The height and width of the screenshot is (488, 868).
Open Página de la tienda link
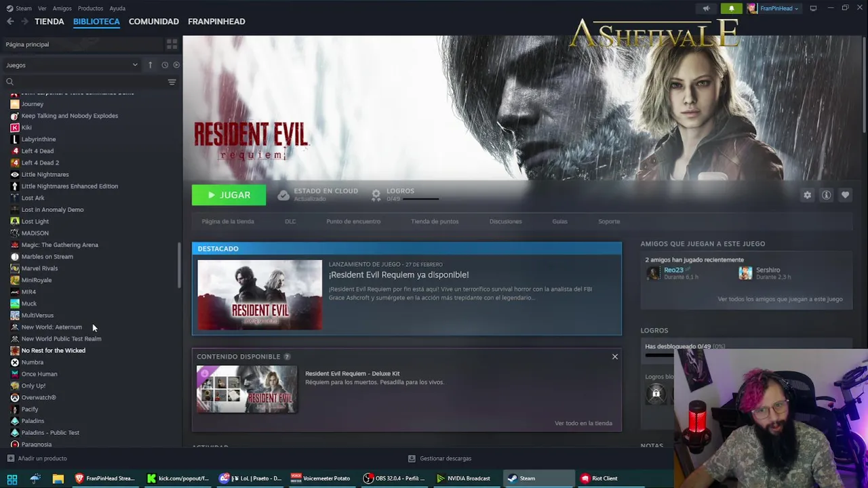tap(228, 222)
